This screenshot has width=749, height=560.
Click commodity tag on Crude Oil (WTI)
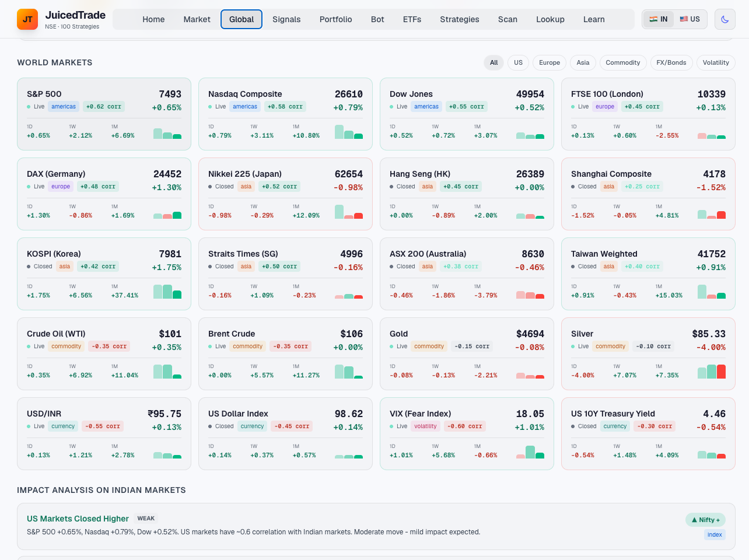(66, 346)
